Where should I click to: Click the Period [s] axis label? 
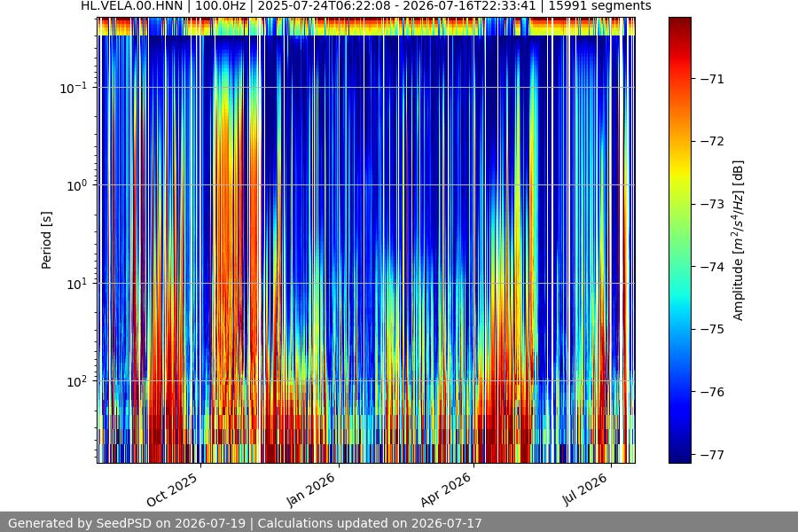click(x=46, y=240)
